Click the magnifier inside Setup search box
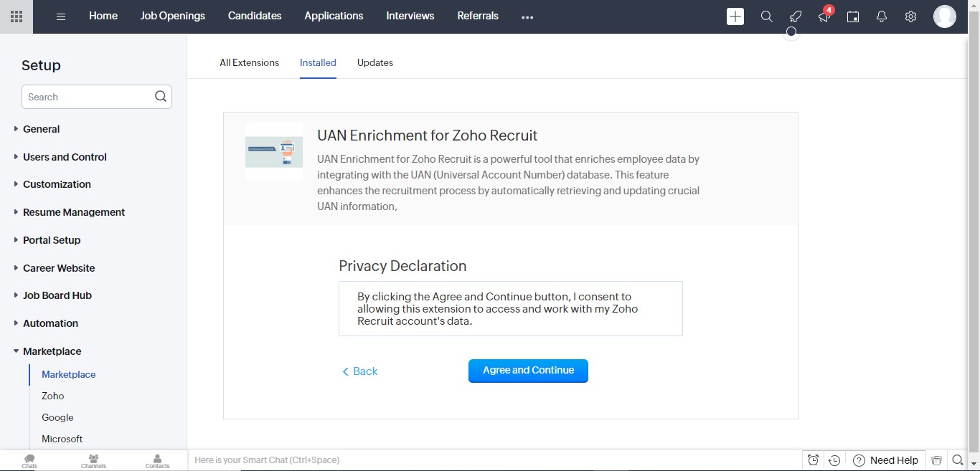 coord(161,97)
